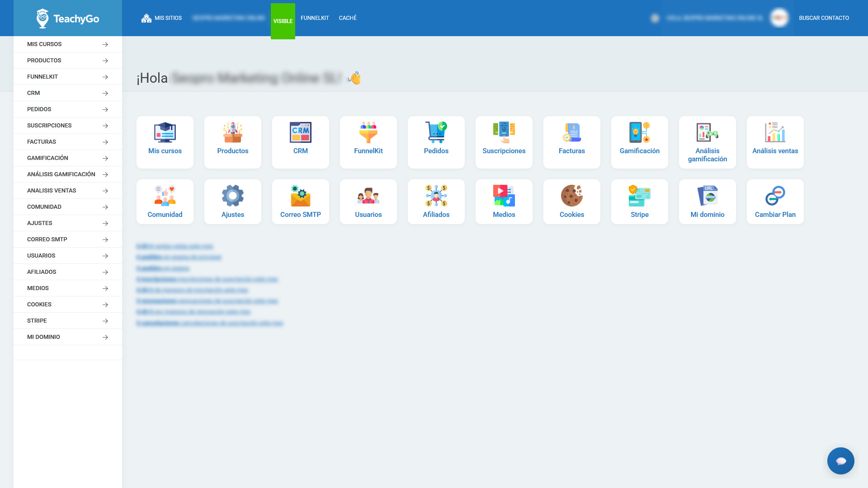This screenshot has height=488, width=868.
Task: Open the Cookies tile
Action: point(572,202)
